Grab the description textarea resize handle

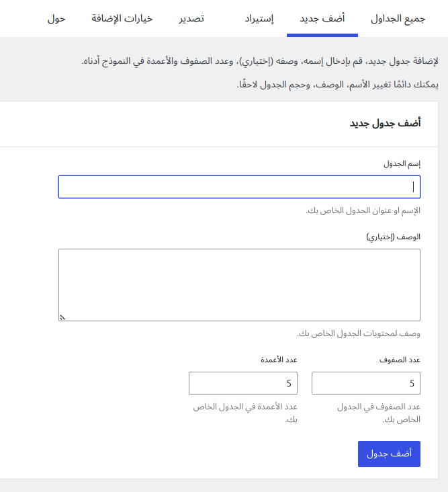[62, 317]
